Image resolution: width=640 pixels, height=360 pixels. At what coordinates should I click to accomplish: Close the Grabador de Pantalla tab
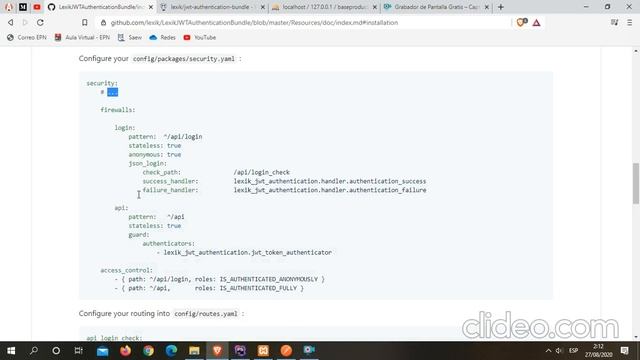(x=487, y=7)
